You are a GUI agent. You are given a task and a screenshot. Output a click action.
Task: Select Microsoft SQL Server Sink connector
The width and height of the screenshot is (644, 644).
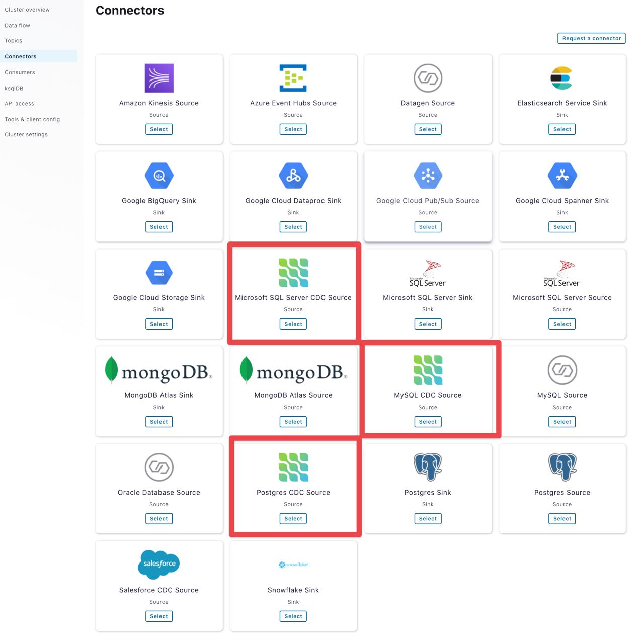(428, 324)
